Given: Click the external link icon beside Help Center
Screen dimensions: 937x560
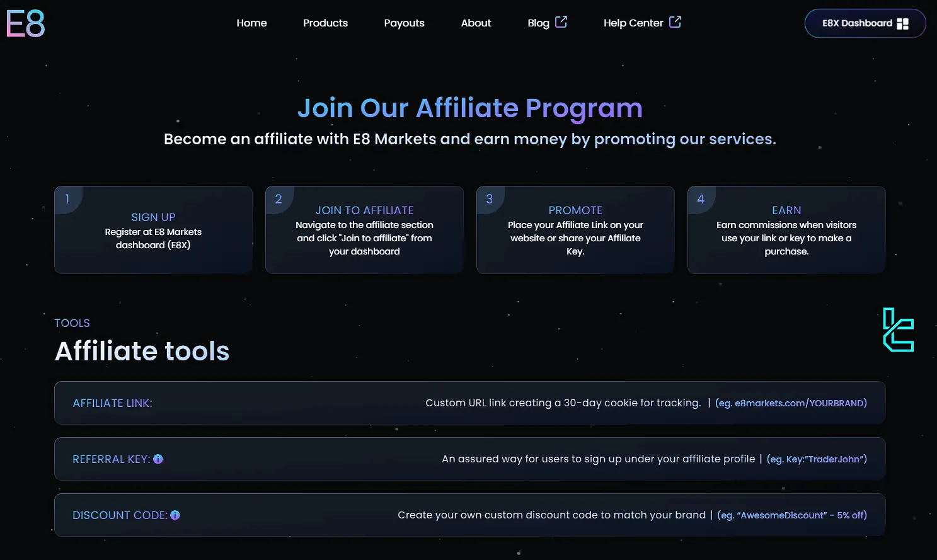Looking at the screenshot, I should point(675,22).
